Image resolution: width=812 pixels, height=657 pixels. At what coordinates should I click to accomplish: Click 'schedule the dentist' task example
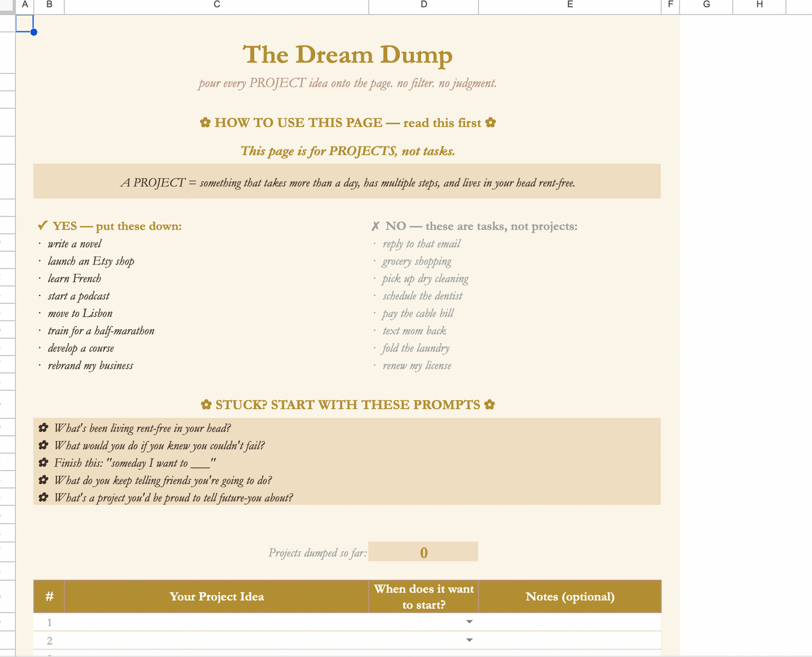pyautogui.click(x=423, y=296)
